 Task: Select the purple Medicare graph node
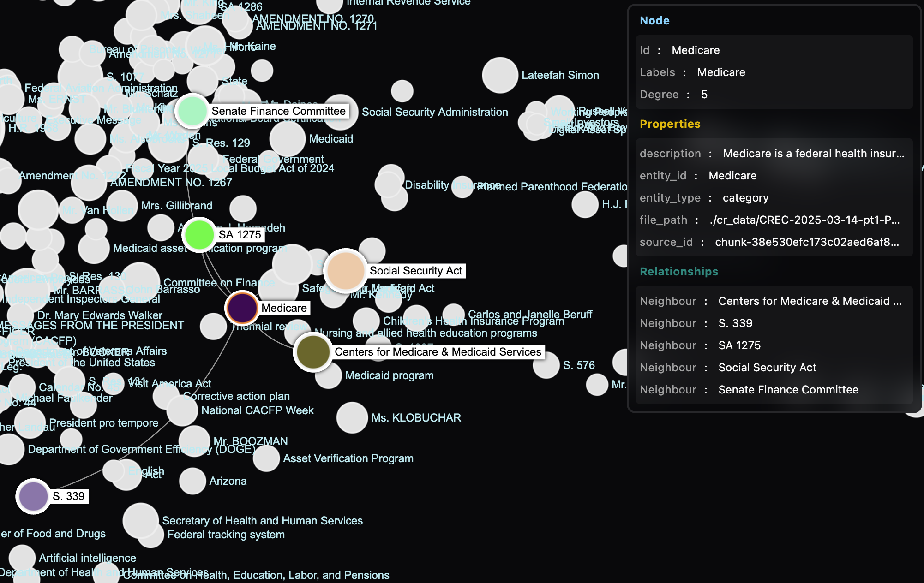coord(242,308)
